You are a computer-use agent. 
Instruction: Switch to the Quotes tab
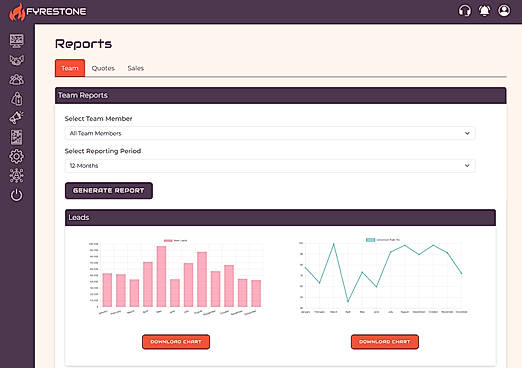point(103,68)
